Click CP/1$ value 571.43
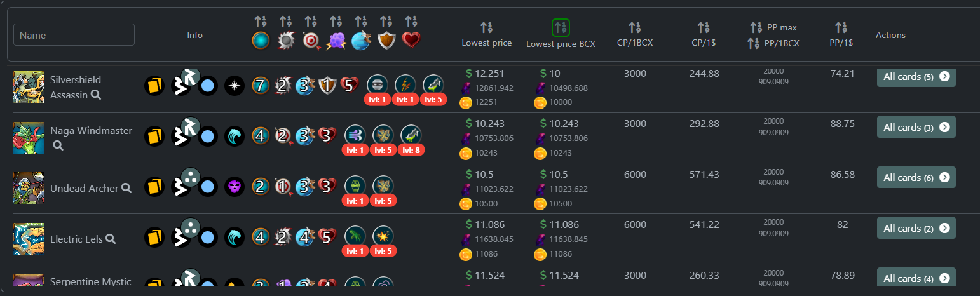This screenshot has width=980, height=296. pyautogui.click(x=705, y=174)
